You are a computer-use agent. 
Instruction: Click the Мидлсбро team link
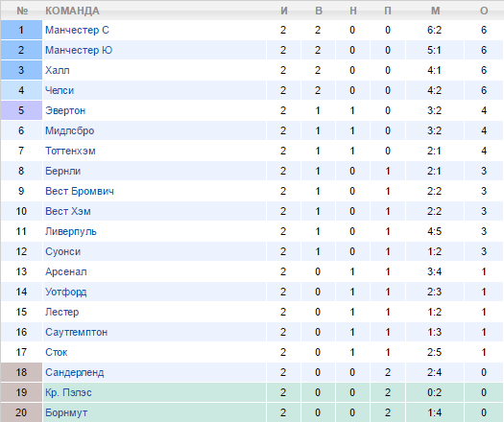[x=70, y=130]
